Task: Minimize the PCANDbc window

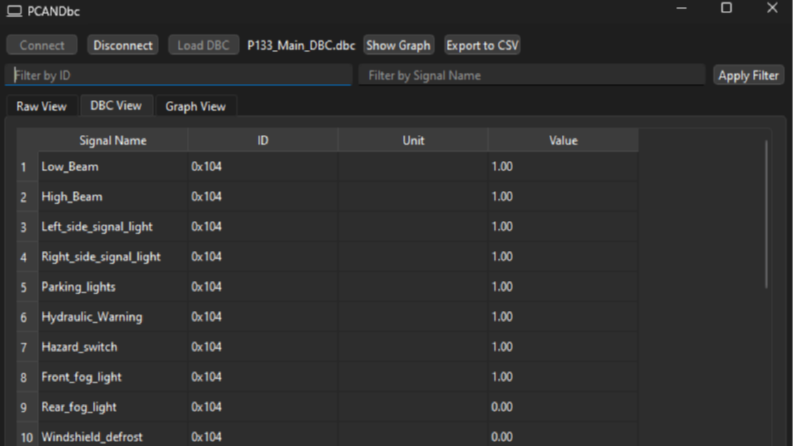Action: click(681, 8)
